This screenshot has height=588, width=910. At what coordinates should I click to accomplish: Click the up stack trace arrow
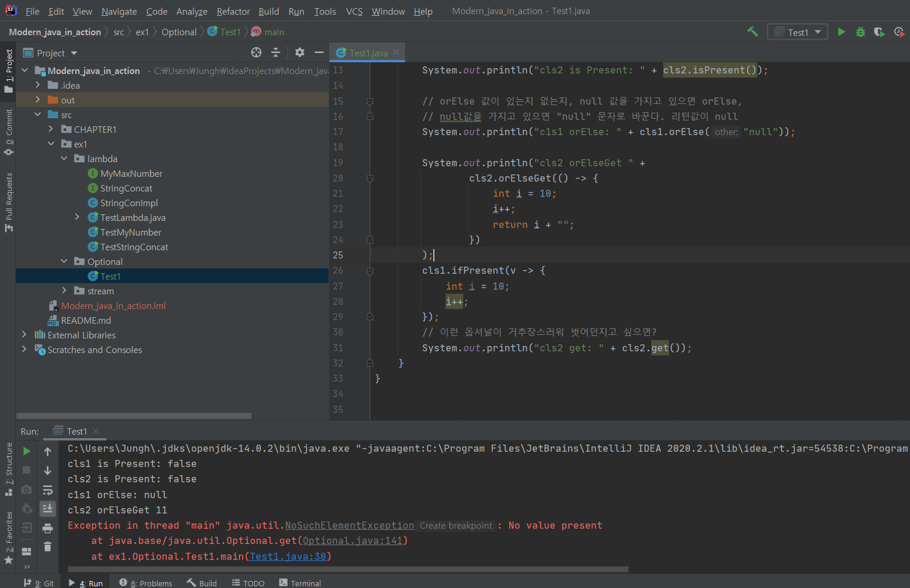point(48,451)
